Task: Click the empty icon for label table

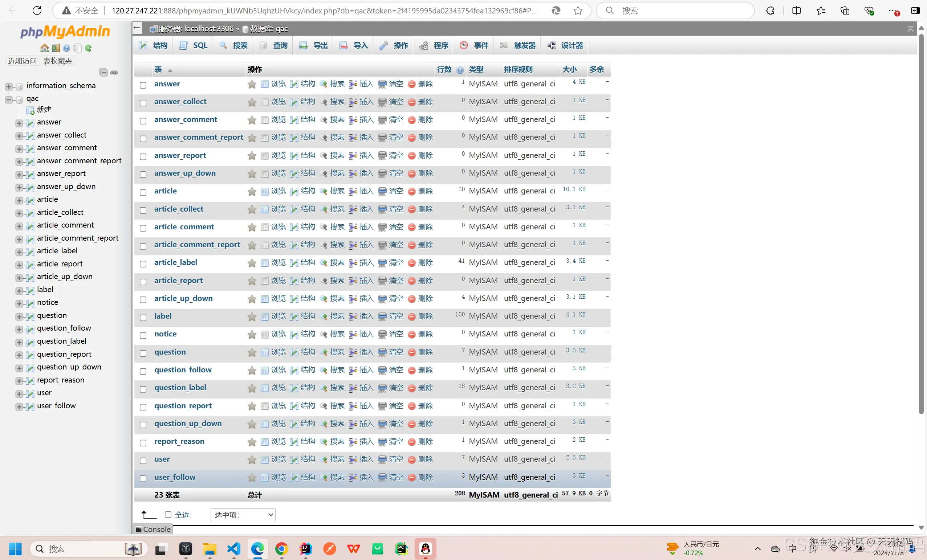Action: (x=382, y=317)
